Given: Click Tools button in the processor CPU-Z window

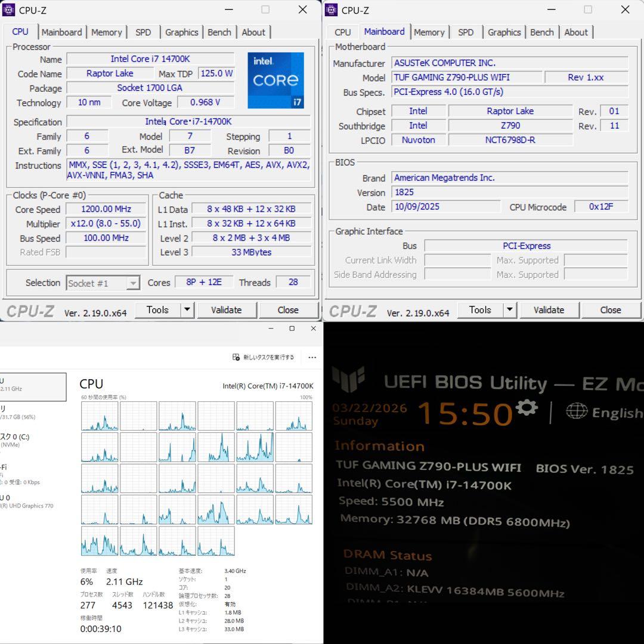Looking at the screenshot, I should (157, 309).
